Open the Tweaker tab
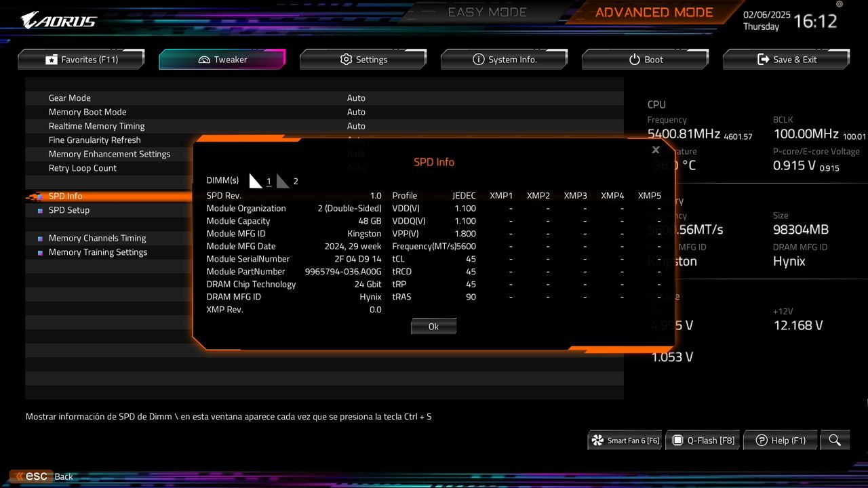Screen dimensions: 868x488 222,60
